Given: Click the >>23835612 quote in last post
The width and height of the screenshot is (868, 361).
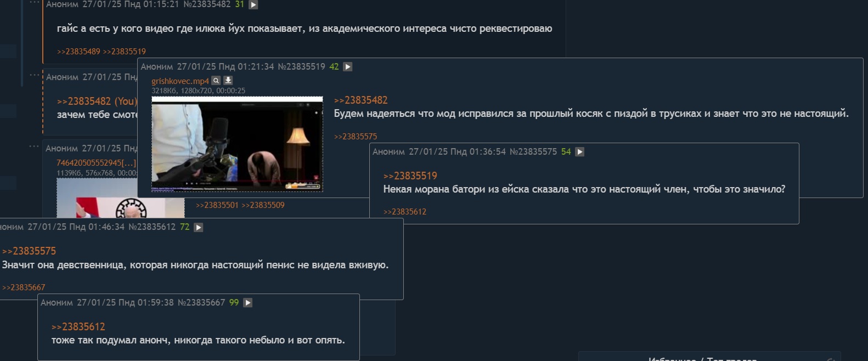Looking at the screenshot, I should click(78, 327).
